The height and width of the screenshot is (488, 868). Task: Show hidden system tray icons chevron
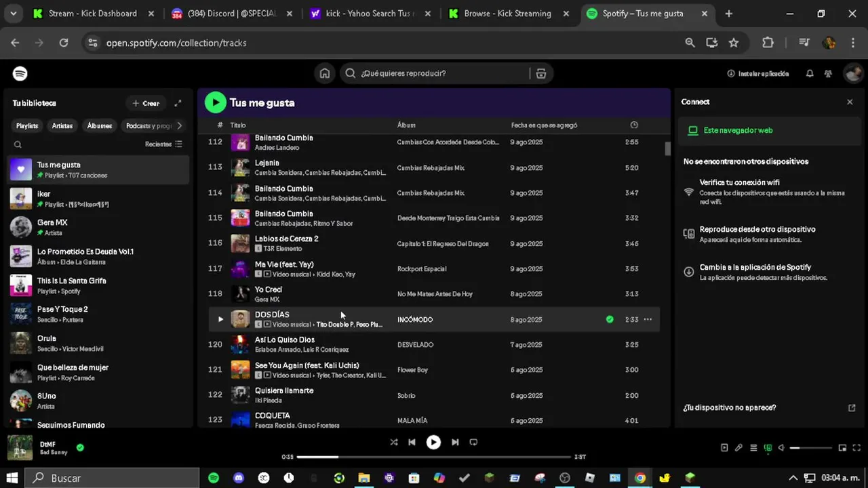coord(793,478)
